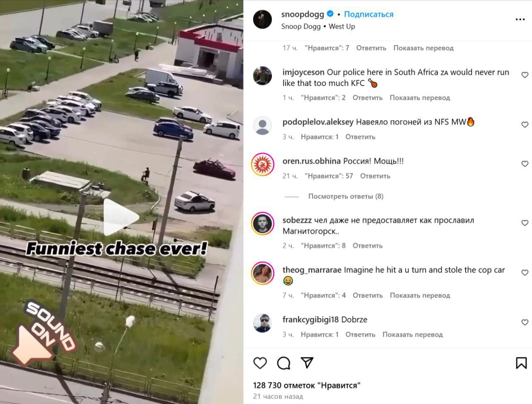
Task: Show translation for frankcygibigi18's comment
Action: 413,335
